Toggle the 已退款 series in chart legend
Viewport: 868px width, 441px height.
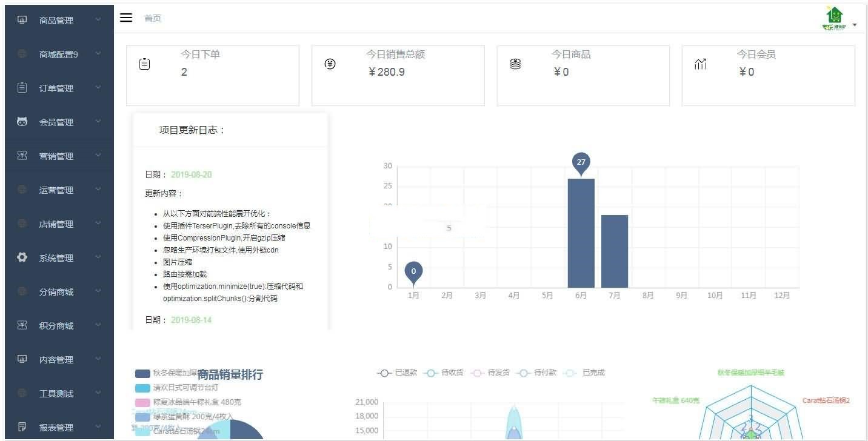pos(397,373)
